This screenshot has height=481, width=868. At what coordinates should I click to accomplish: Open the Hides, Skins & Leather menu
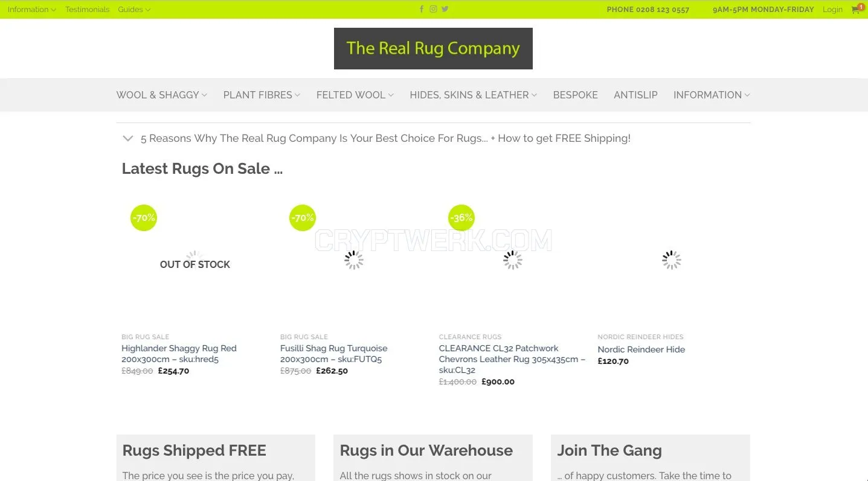(474, 95)
